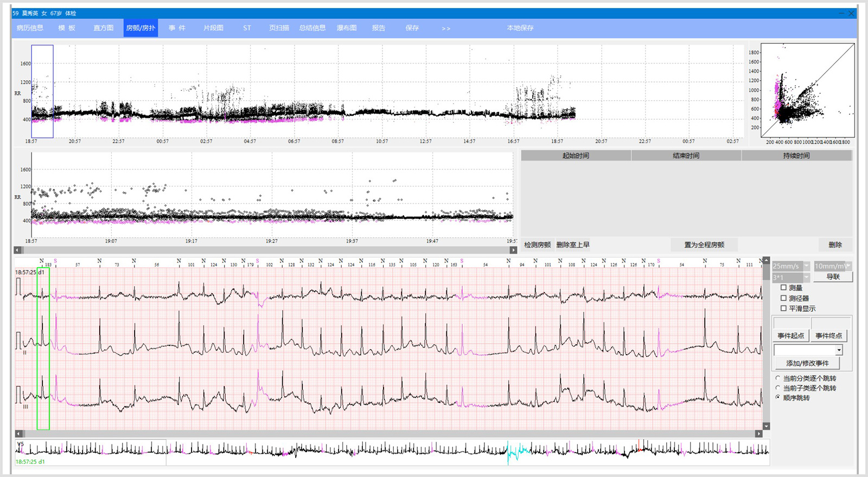This screenshot has height=477, width=868.
Task: Click the 添加/修改事件 button
Action: [x=807, y=363]
